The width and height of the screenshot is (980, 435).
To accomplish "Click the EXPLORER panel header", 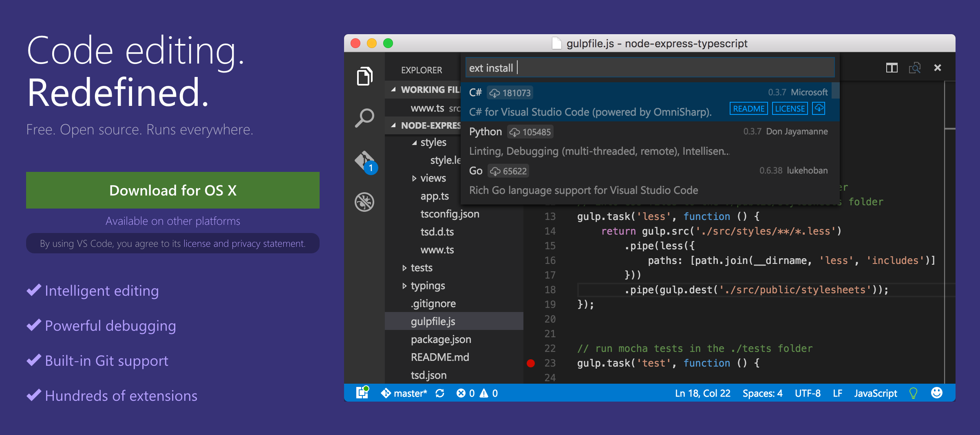I will coord(422,70).
